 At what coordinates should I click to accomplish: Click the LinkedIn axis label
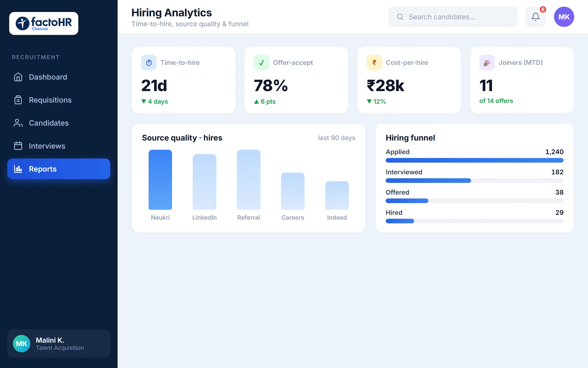coord(204,217)
